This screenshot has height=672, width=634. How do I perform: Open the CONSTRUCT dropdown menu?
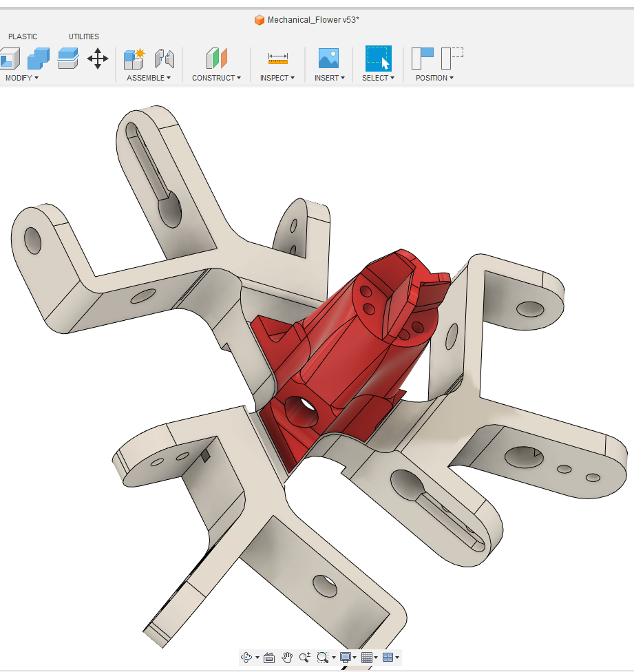pos(216,78)
